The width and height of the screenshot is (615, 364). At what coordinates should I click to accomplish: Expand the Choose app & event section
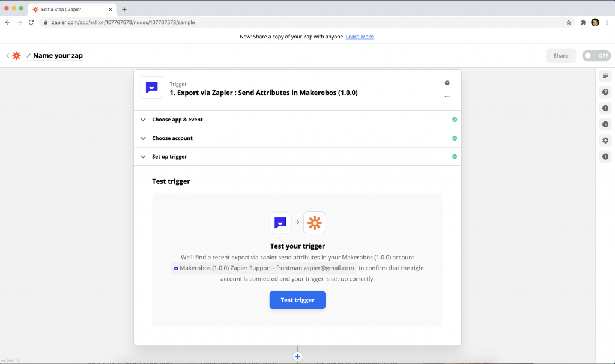[297, 120]
